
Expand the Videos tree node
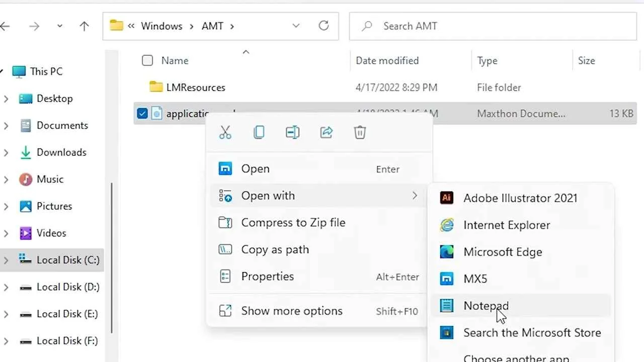(6, 233)
